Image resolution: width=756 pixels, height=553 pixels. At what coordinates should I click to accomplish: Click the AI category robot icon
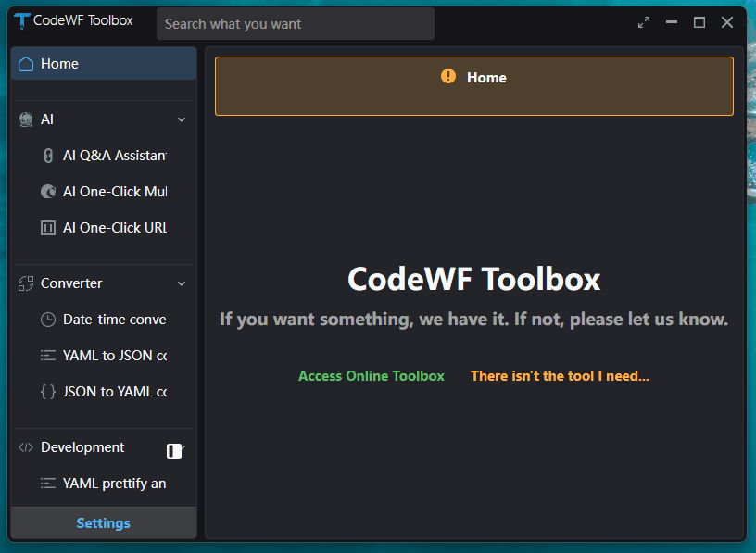click(x=26, y=119)
